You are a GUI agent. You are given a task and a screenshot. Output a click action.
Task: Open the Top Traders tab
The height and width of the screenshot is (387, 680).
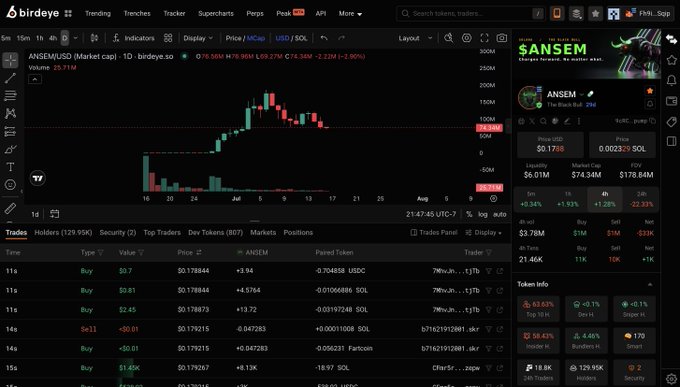(162, 233)
